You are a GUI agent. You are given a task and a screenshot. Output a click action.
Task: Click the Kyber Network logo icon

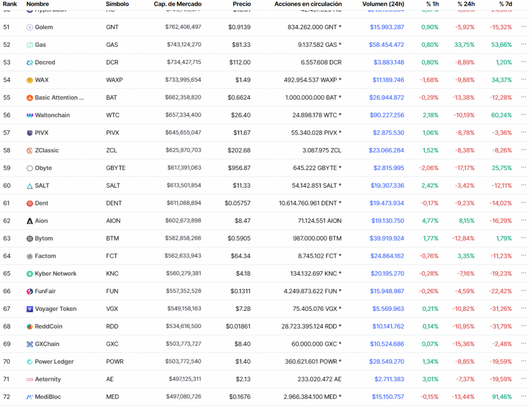coord(30,274)
